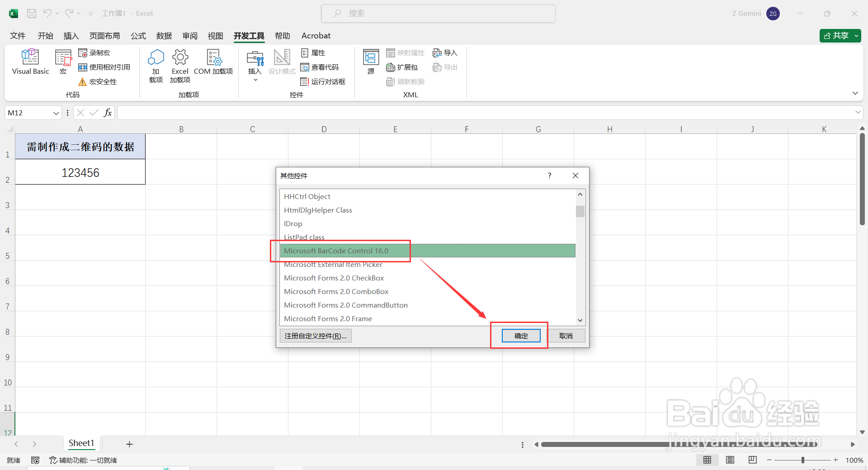Screen dimensions: 868x470
Task: Click the Share (共享) button
Action: [x=840, y=35]
